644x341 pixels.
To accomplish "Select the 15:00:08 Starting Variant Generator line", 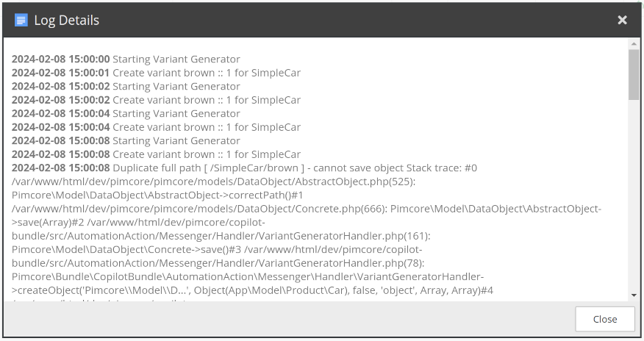I will 126,140.
